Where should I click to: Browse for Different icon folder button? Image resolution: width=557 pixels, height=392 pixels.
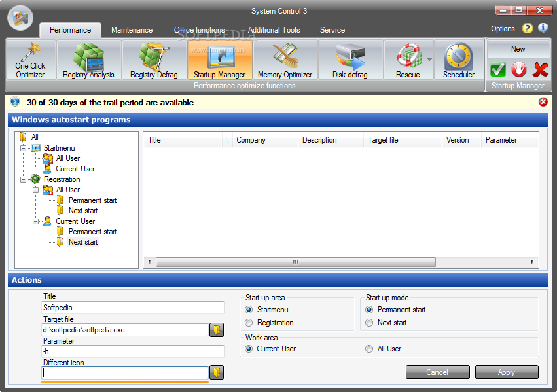[x=217, y=372]
